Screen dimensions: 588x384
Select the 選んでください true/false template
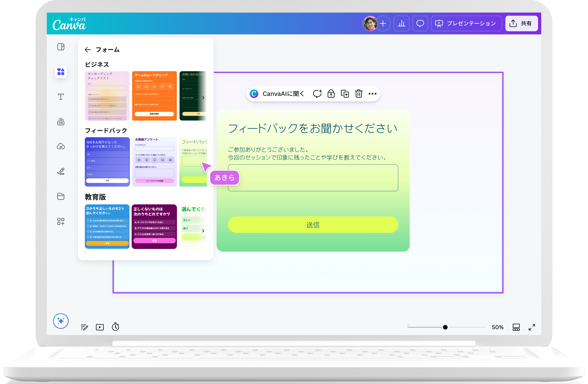pos(193,226)
